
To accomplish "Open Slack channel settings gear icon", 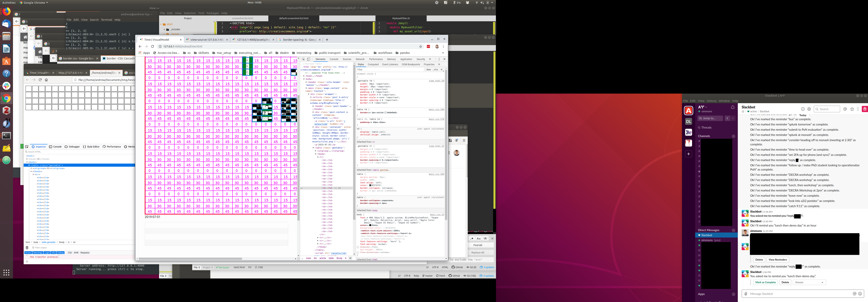I will coord(809,109).
